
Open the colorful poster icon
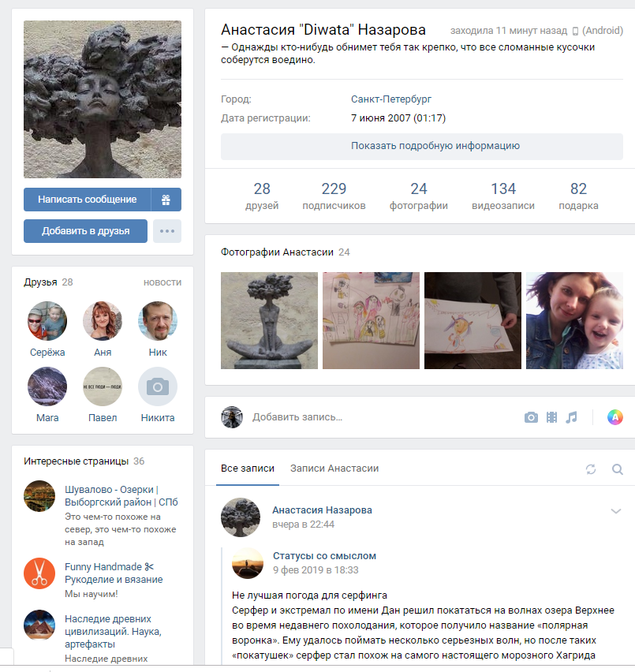click(614, 417)
